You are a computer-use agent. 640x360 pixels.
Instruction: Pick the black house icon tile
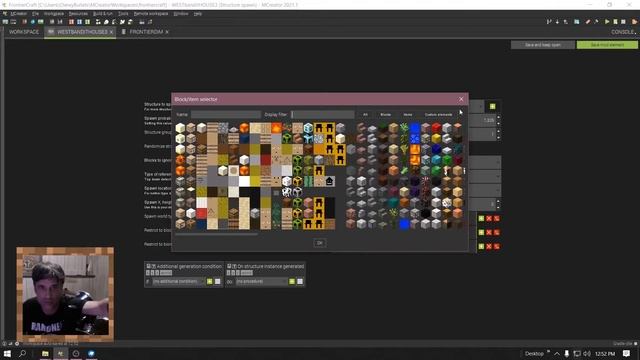pos(329,181)
